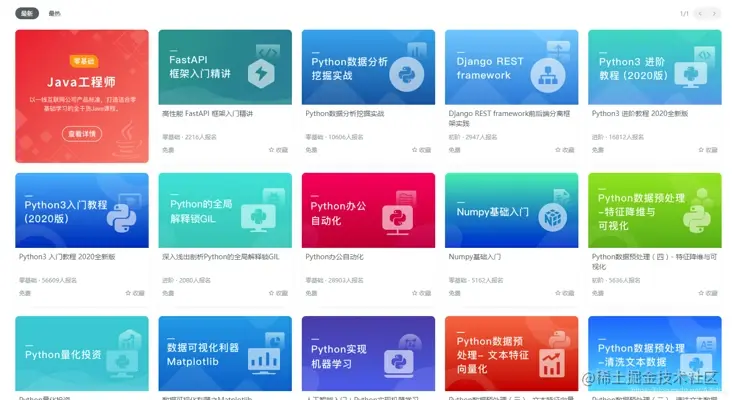Open the Numpy基础入门 thumbnail
The height and width of the screenshot is (400, 732).
[x=512, y=211]
